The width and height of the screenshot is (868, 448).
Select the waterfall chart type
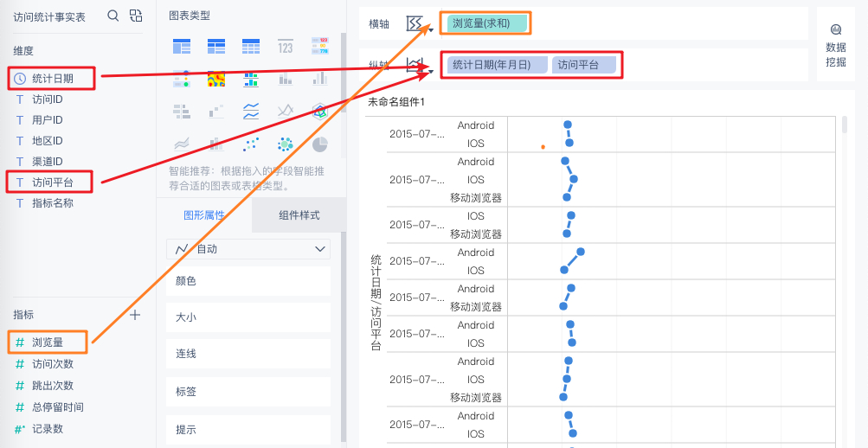pos(216,112)
